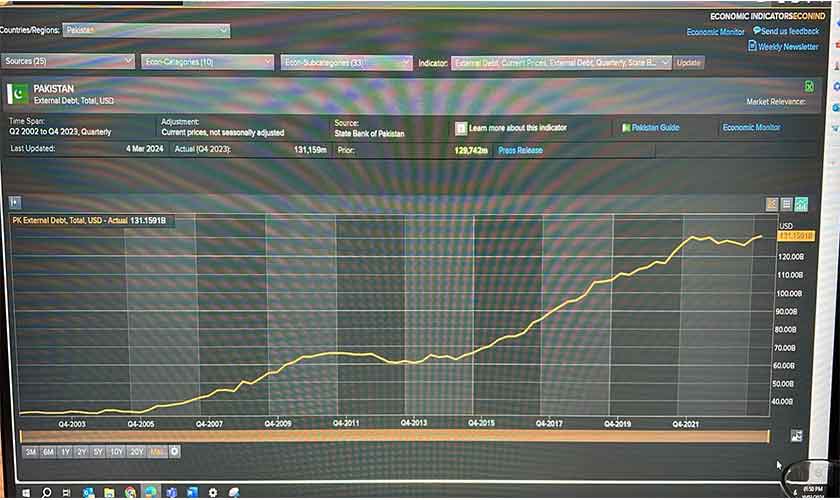Screen dimensions: 840x500
Task: Expand the Econ-Categories (10) dropdown
Action: click(207, 62)
